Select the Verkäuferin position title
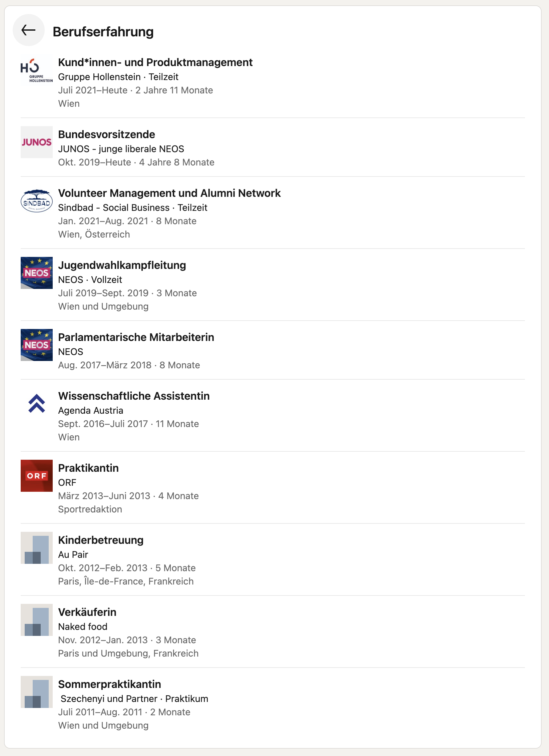549x756 pixels. pyautogui.click(x=87, y=612)
